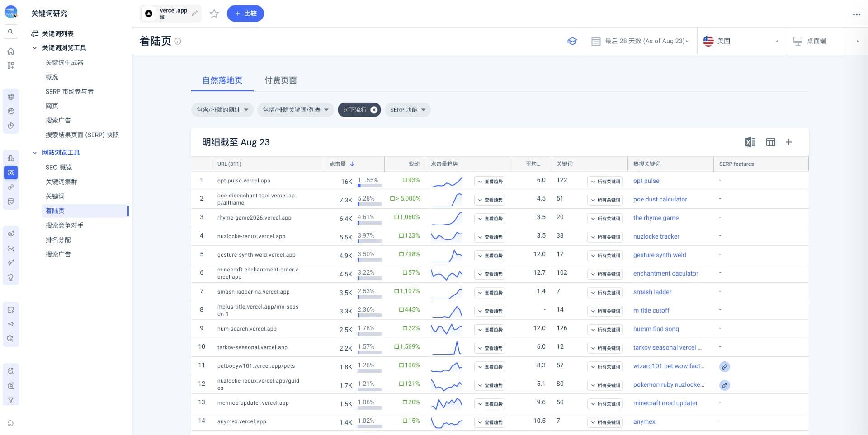Click the account avatar at top left

(x=11, y=12)
